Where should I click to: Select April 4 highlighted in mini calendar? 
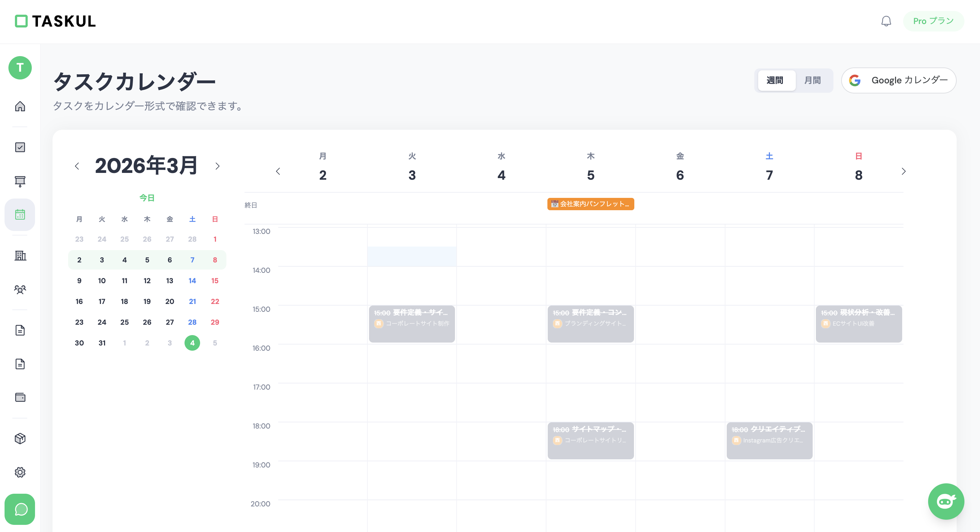pyautogui.click(x=192, y=343)
